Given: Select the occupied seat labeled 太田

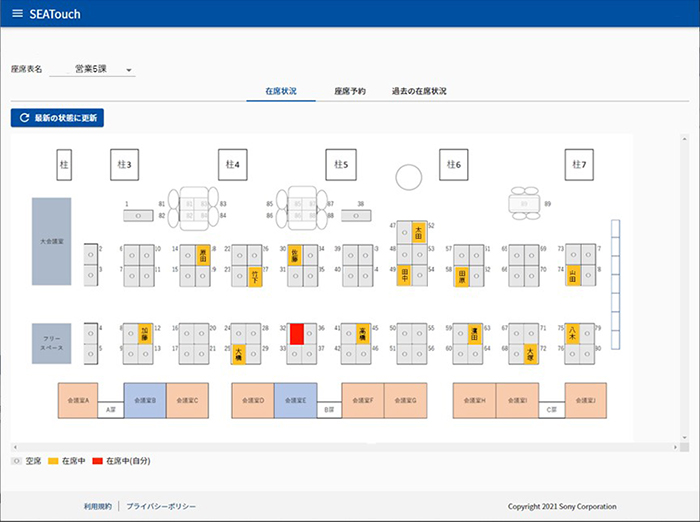Looking at the screenshot, I should pos(418,232).
